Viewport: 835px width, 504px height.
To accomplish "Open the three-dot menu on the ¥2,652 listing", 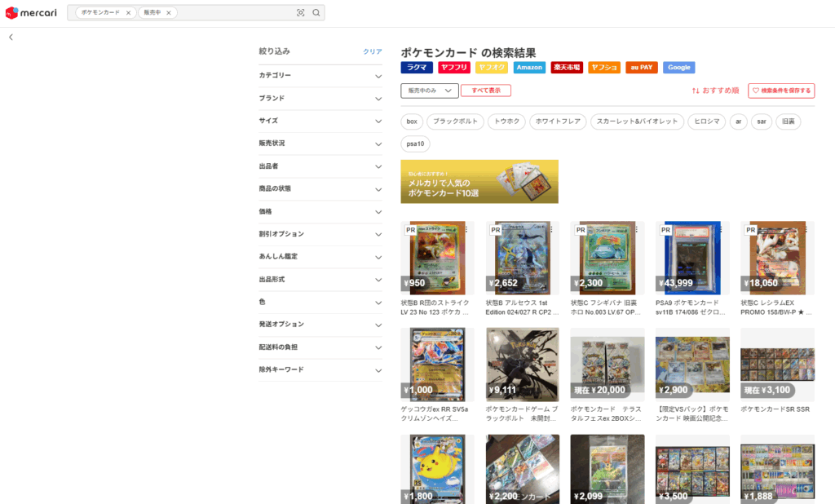I will (x=552, y=230).
